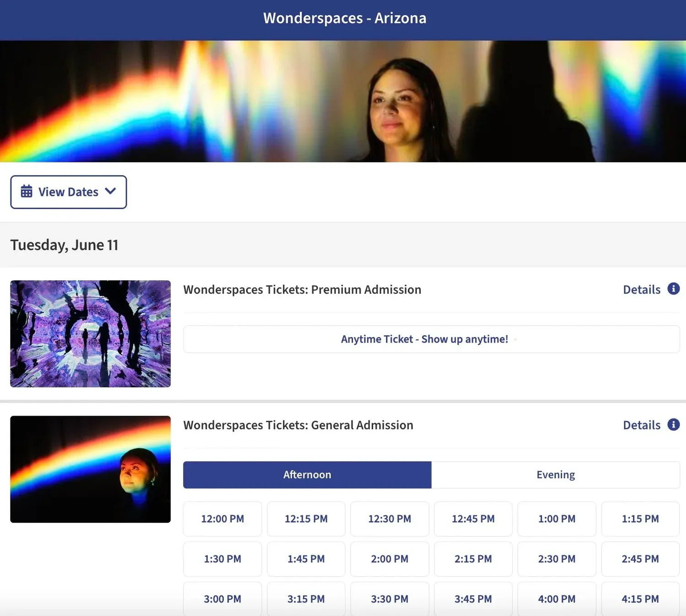Click info icon next to Premium Admission Details
The height and width of the screenshot is (616, 686).
point(673,289)
